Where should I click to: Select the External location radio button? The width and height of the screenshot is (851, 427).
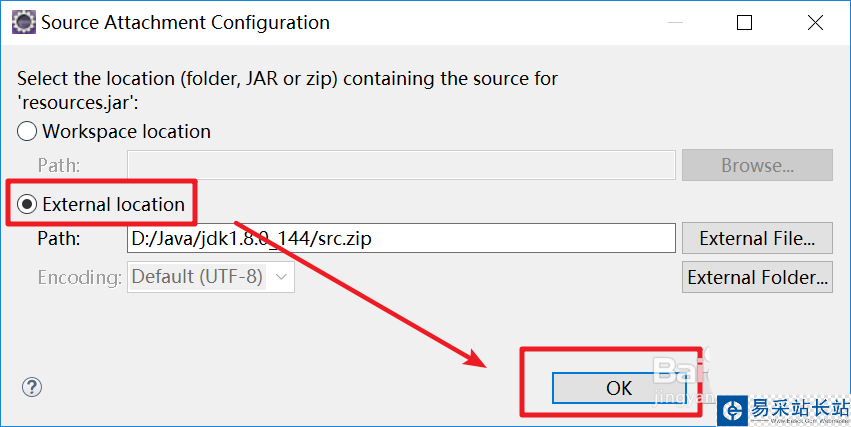[x=27, y=204]
